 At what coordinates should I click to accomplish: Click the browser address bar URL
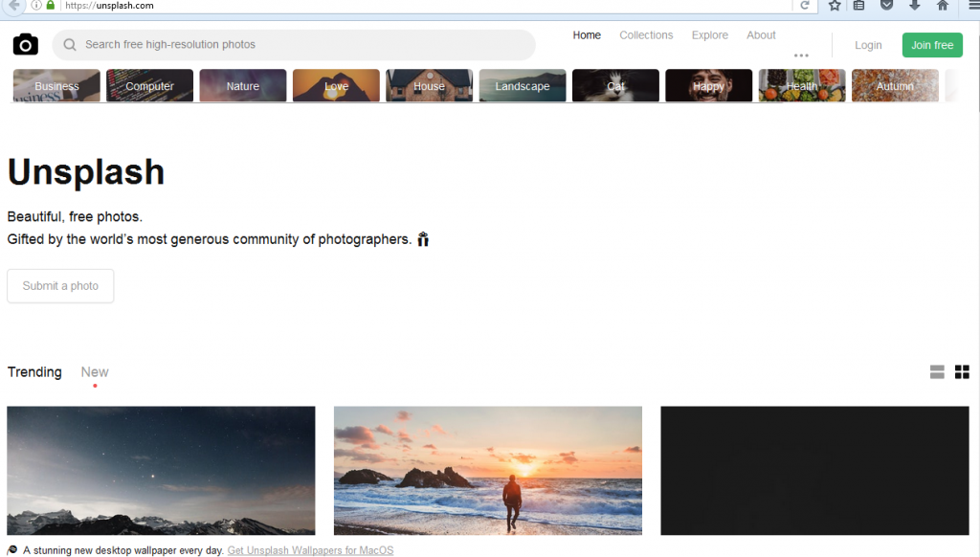click(109, 6)
